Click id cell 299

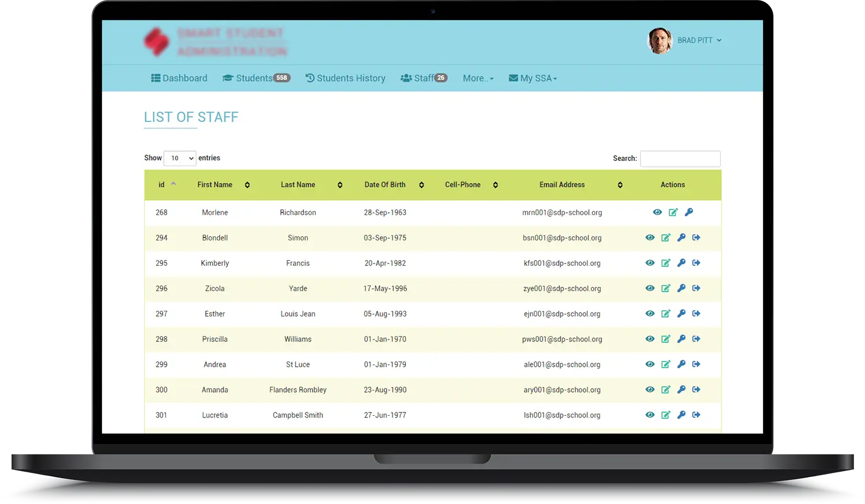click(x=161, y=365)
